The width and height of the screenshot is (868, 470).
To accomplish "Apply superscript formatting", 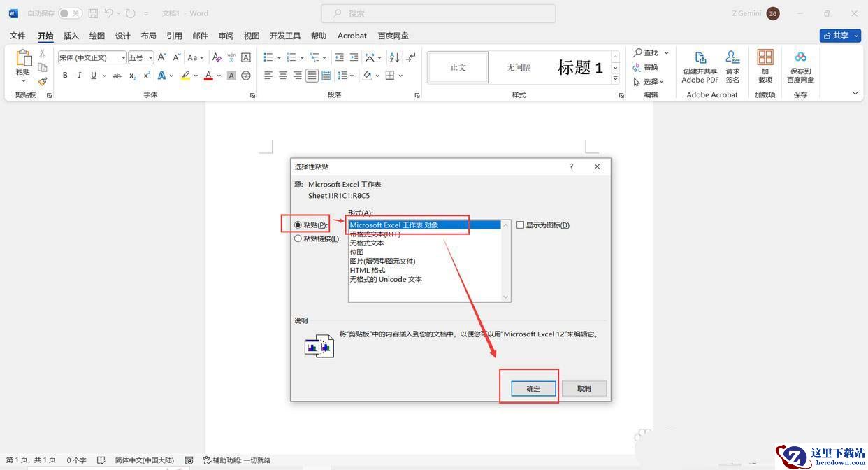I will tap(146, 76).
